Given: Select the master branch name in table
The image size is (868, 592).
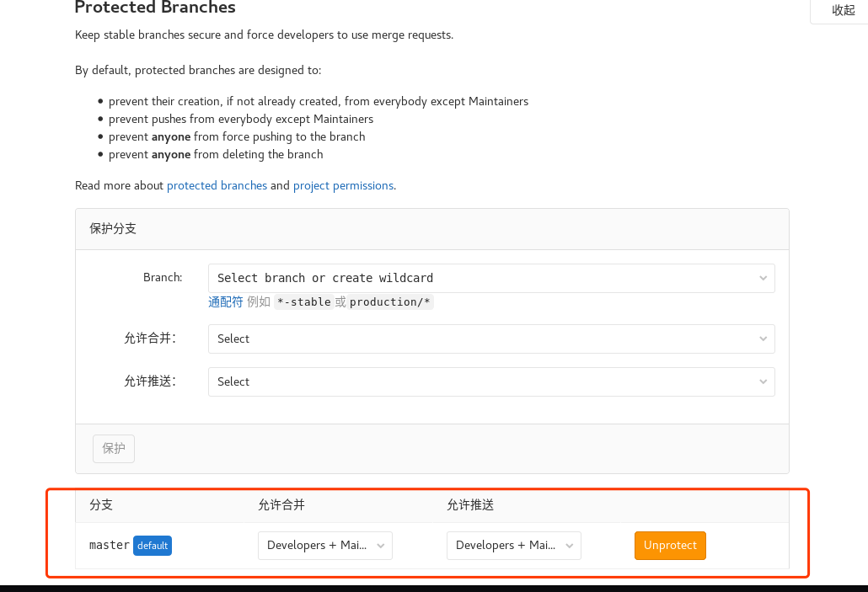Looking at the screenshot, I should click(109, 545).
